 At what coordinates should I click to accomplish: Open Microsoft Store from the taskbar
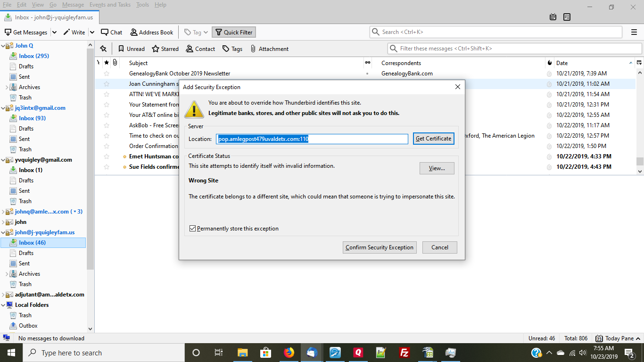point(266,353)
